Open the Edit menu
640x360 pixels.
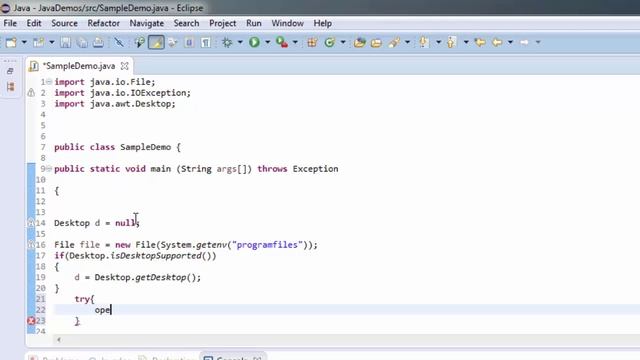[x=34, y=23]
